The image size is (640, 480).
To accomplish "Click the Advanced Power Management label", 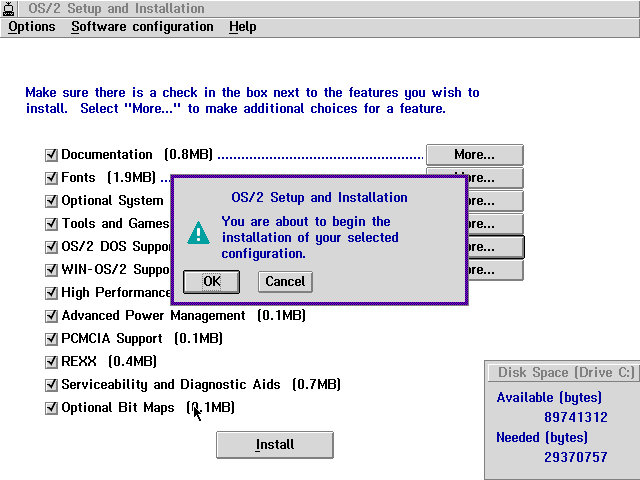I will click(184, 316).
